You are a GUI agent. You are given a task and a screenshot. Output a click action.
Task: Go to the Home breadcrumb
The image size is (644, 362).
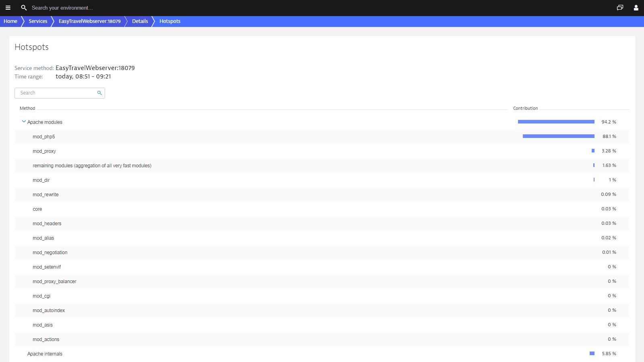point(10,21)
